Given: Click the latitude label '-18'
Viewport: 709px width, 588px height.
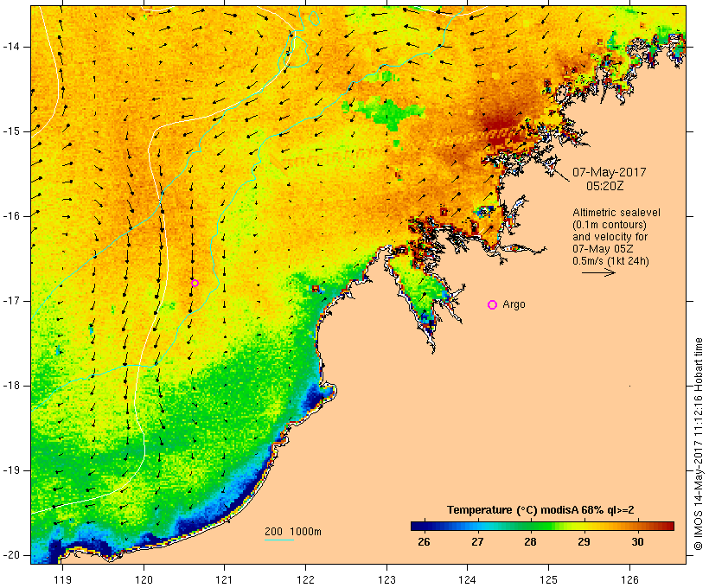Looking at the screenshot, I should (x=10, y=386).
